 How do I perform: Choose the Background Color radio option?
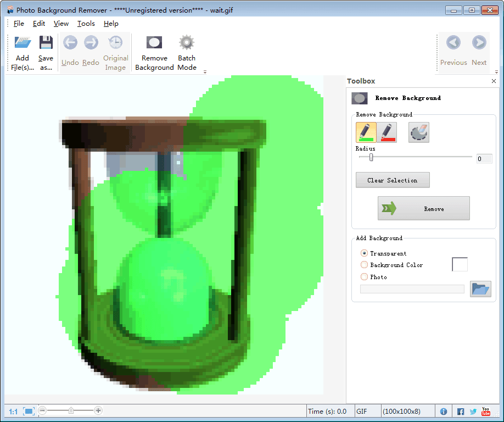pyautogui.click(x=364, y=265)
